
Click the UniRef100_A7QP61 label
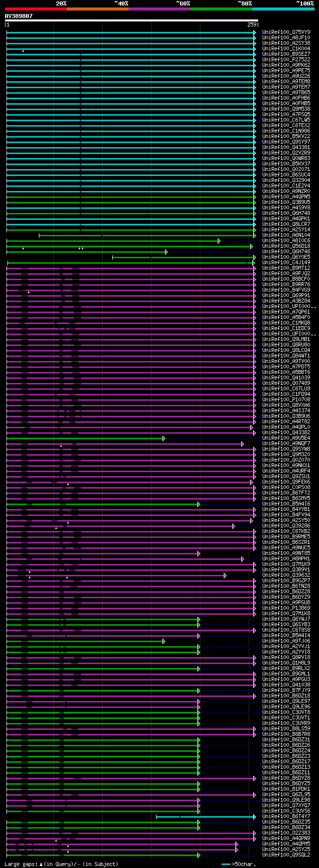tap(286, 312)
